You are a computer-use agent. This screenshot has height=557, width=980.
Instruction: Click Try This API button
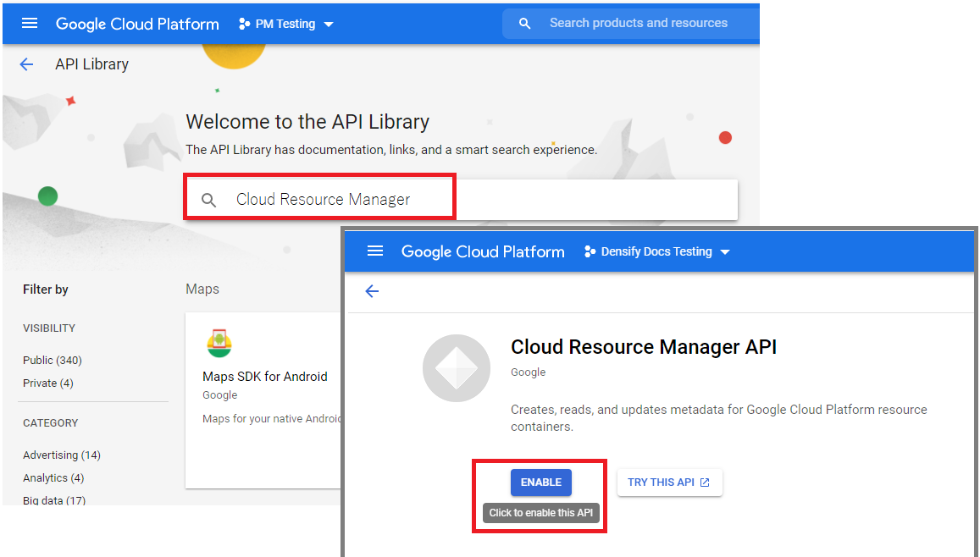pos(669,483)
